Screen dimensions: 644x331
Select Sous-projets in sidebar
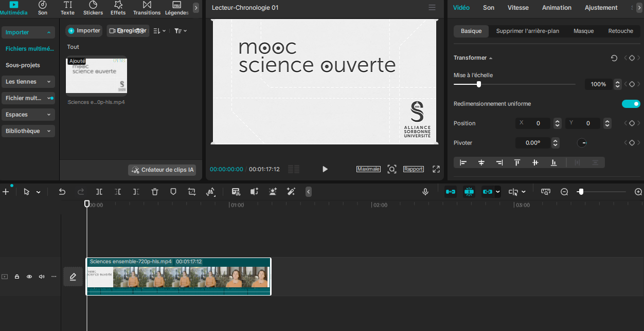(23, 65)
